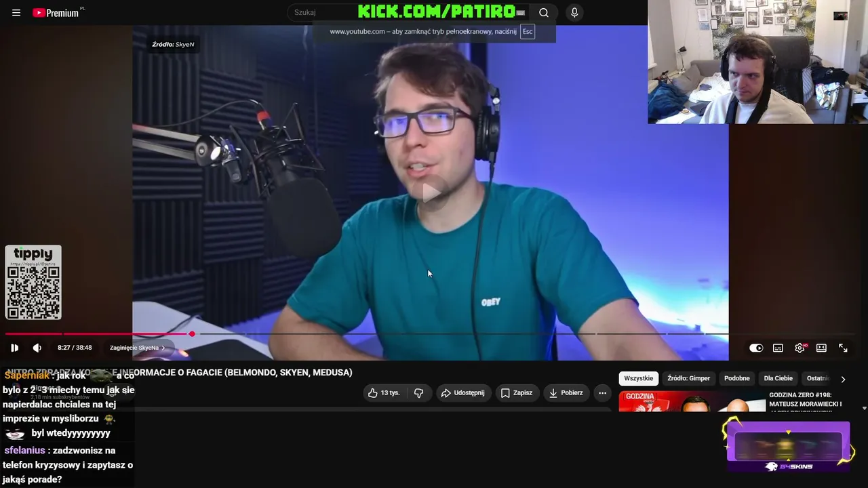Click the video title mentioning BELMONDO, SKYEN, MEDUSA
Screen dimensions: 868x488
179,372
